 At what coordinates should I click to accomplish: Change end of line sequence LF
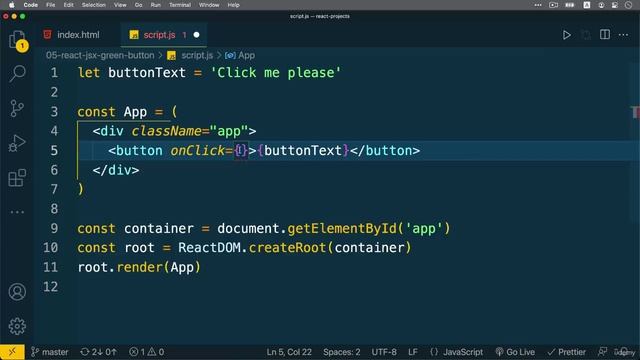[413, 352]
